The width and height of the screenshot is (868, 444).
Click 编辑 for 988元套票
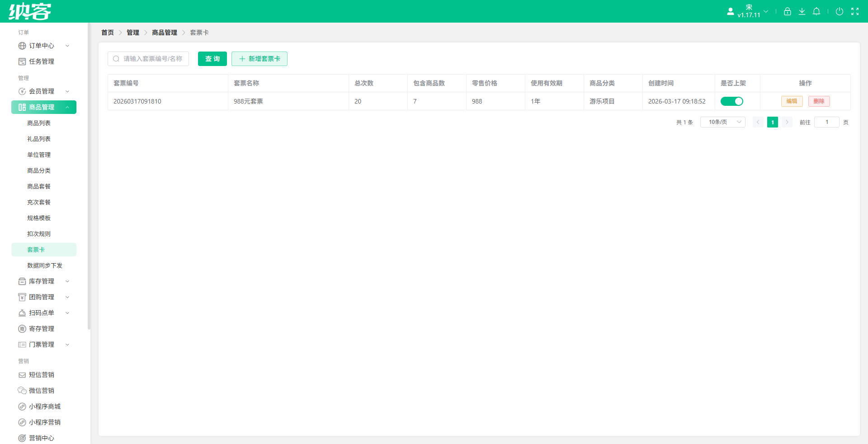[792, 101]
